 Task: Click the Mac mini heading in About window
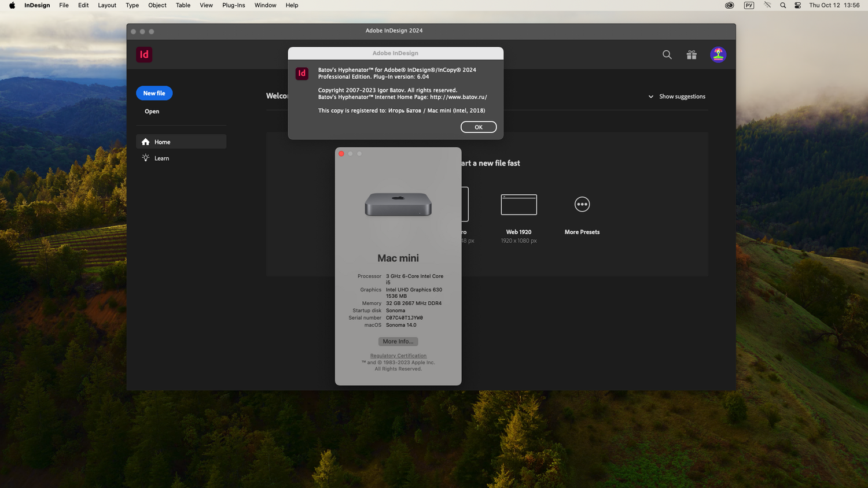coord(398,258)
